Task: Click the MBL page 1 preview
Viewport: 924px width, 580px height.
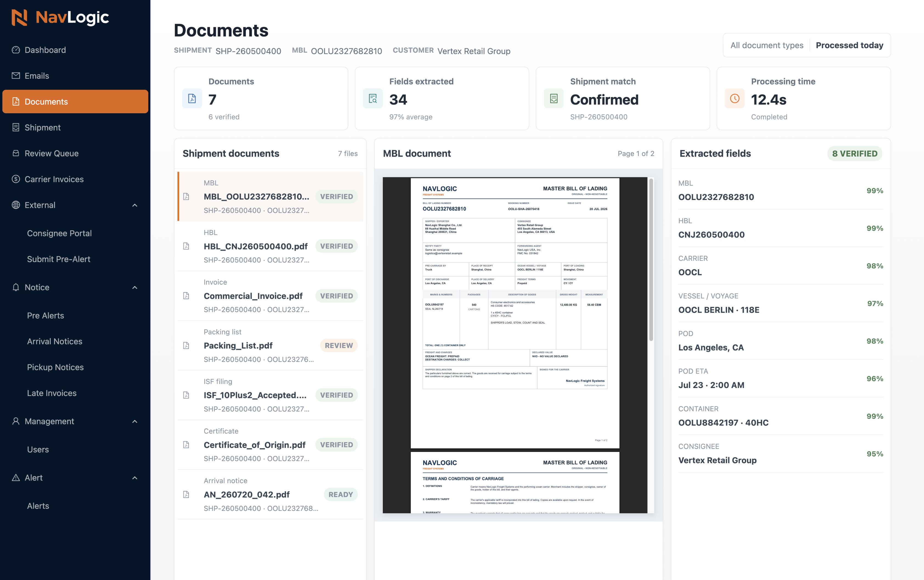Action: tap(515, 313)
